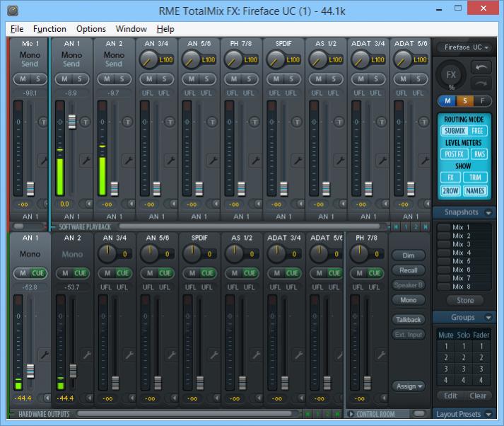Click the AN 1 playback channel fader handle
This screenshot has width=504, height=426.
(x=71, y=122)
